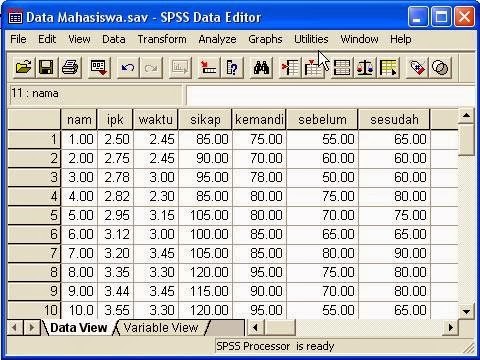Select row header number 10
Screen dimensions: 480x360
(x=34, y=310)
